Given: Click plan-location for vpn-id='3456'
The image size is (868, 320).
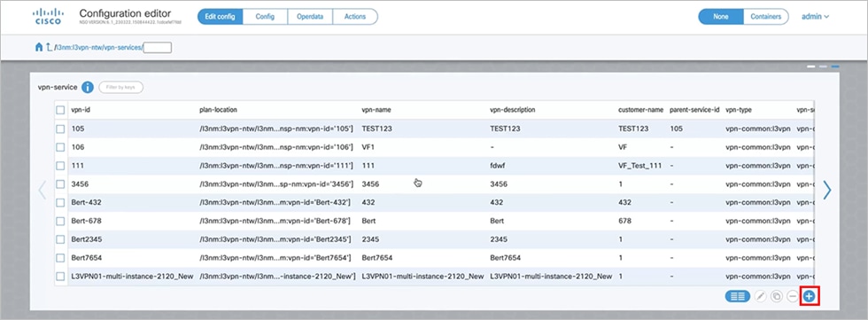Looking at the screenshot, I should 276,183.
